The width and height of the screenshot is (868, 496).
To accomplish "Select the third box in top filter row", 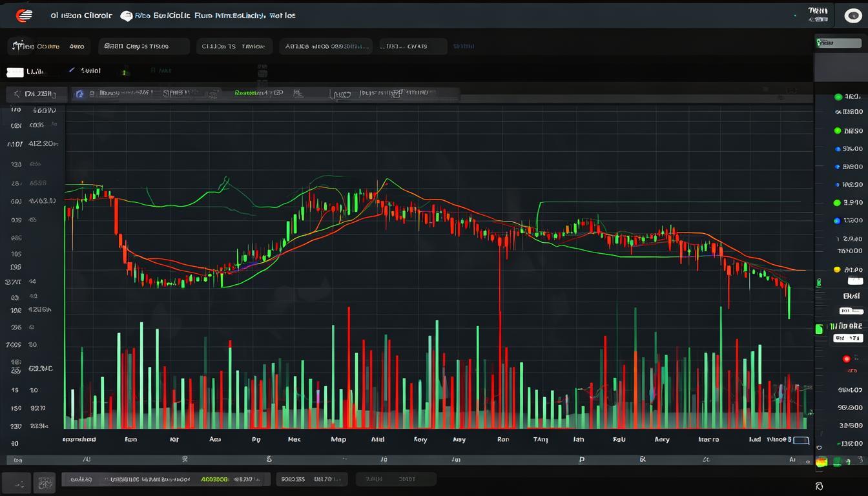I will pos(235,46).
